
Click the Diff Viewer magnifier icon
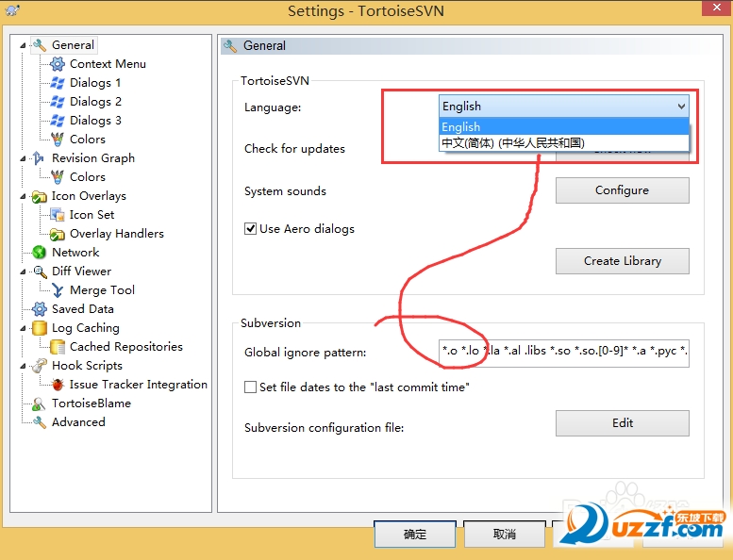pos(40,272)
